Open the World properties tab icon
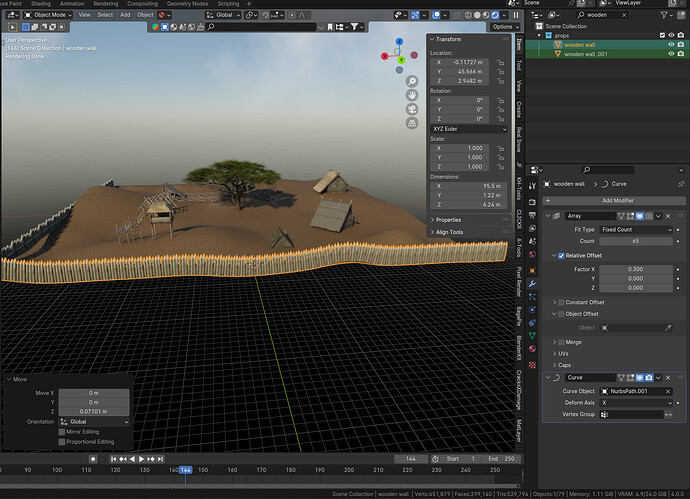 pyautogui.click(x=532, y=255)
